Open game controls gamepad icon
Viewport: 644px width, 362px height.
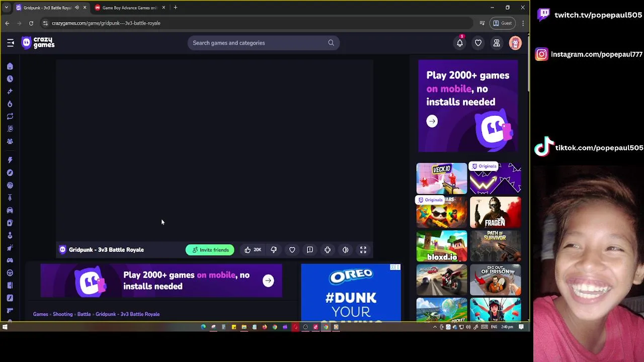(x=328, y=250)
